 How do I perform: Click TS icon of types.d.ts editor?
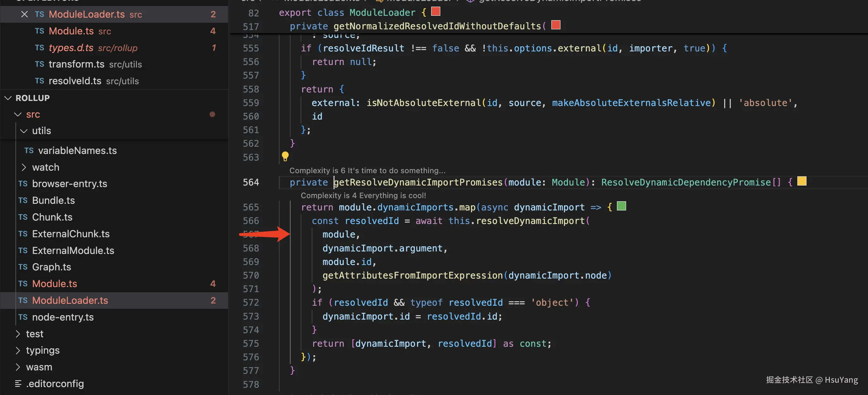[x=39, y=48]
